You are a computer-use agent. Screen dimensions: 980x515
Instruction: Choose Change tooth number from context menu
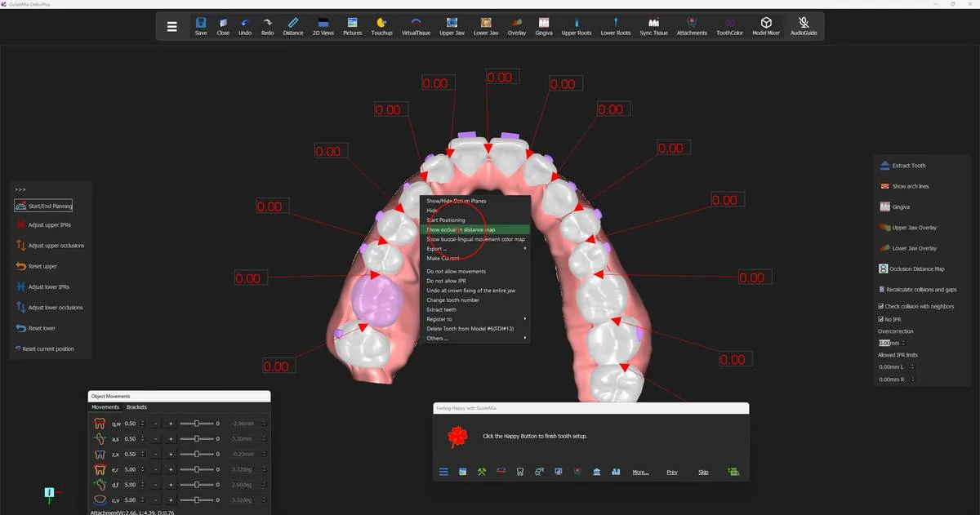coord(475,300)
